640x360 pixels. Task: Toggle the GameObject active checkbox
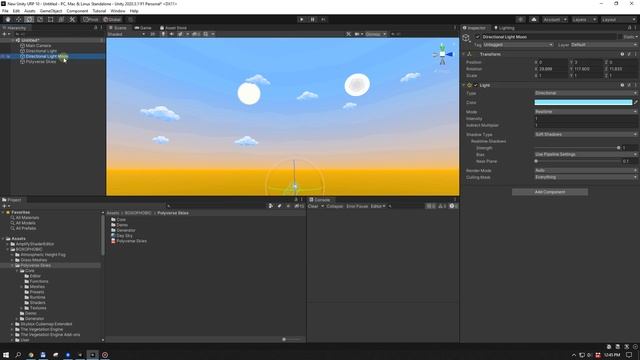coord(478,37)
